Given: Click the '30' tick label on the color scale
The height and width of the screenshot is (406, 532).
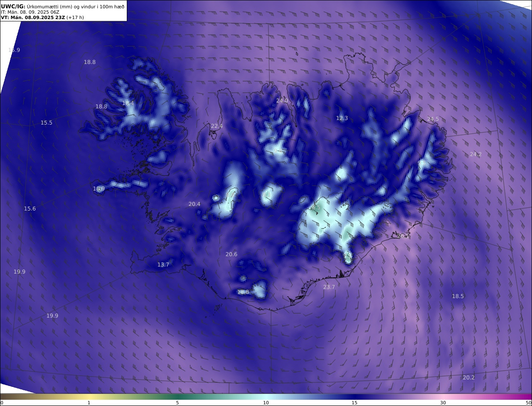Looking at the screenshot, I should pyautogui.click(x=443, y=403).
